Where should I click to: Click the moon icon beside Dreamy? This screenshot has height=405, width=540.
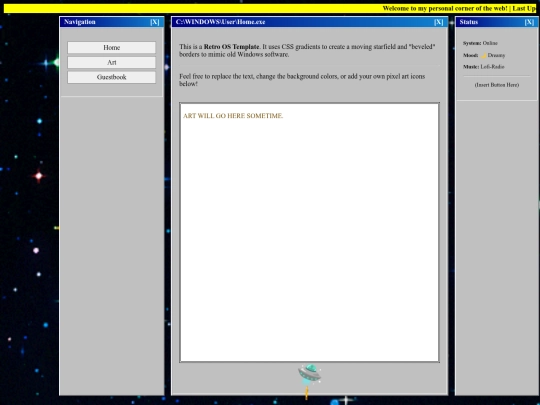(483, 55)
